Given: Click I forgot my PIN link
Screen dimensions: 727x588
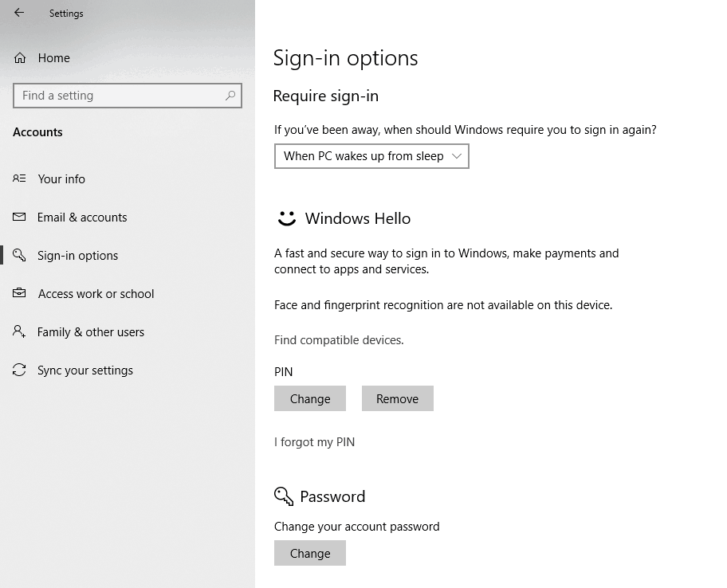Looking at the screenshot, I should pos(314,442).
